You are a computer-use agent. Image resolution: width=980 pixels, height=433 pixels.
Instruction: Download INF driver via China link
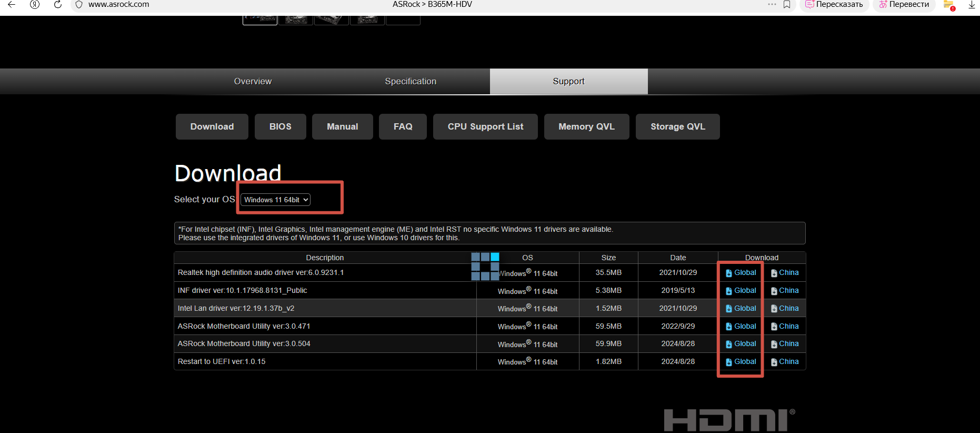(785, 291)
